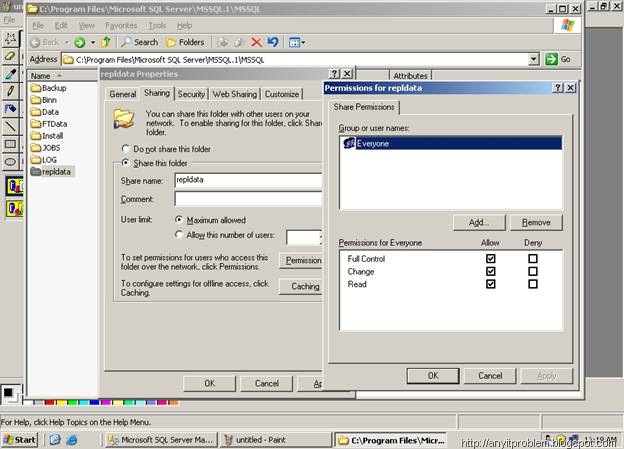Viewport: 624px width, 449px height.
Task: Select the Pick Color eyedropper tool
Action: pyautogui.click(x=10, y=74)
